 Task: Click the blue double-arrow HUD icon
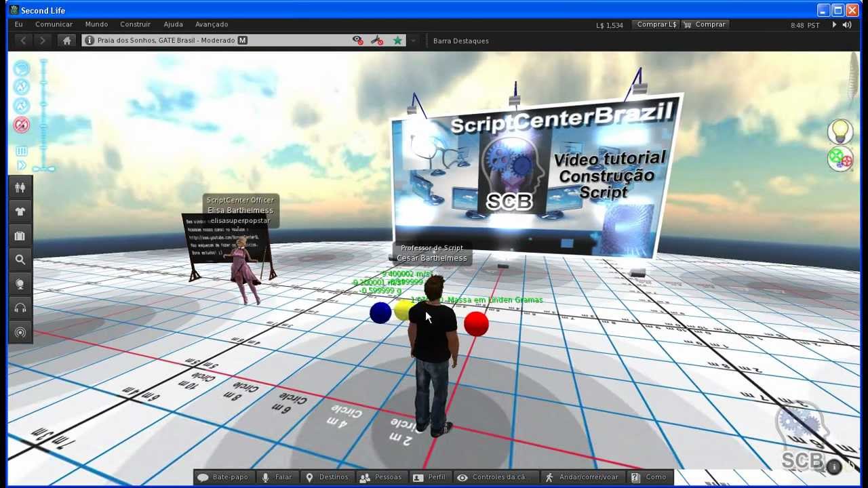[21, 165]
